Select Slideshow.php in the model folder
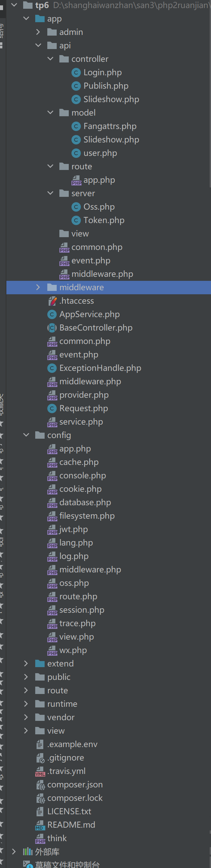Screen dimensions: 211x868 [x=111, y=139]
